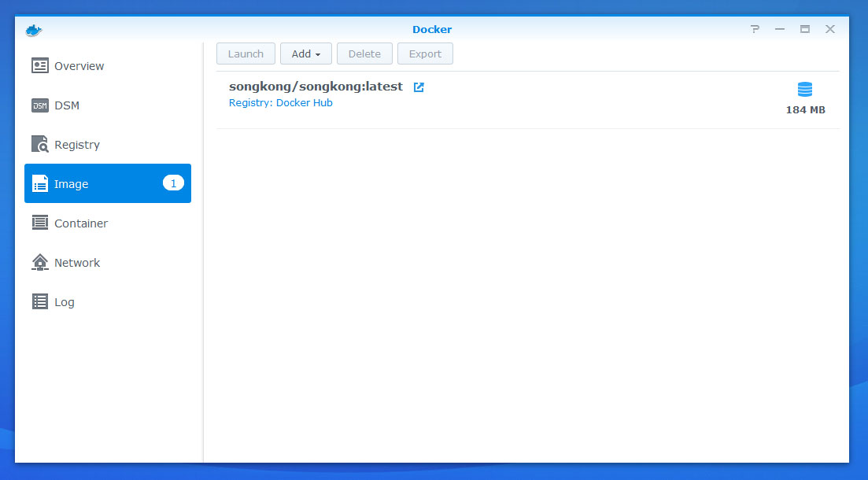Select the songkong/songkong:latest image row
This screenshot has width=868, height=480.
[527, 100]
